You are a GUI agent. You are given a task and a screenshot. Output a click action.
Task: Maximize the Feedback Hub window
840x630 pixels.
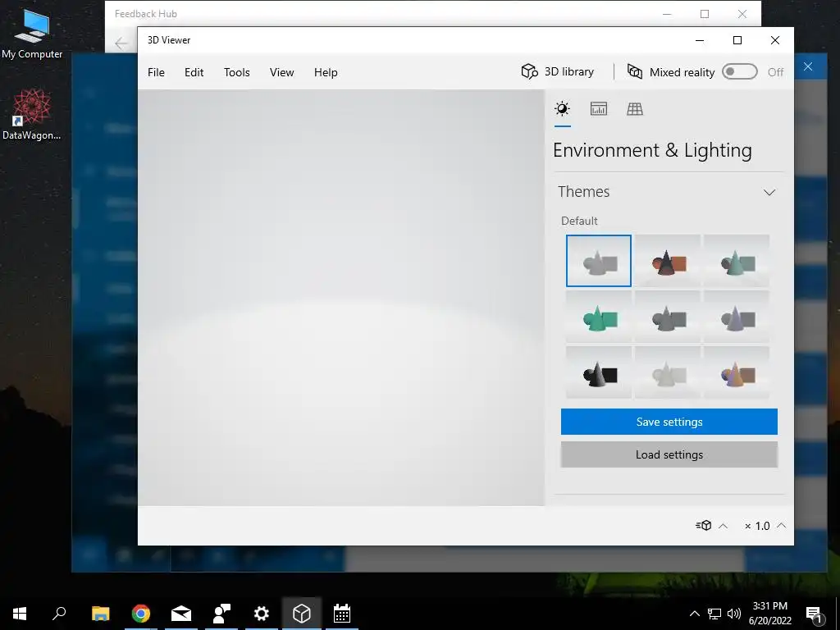[x=705, y=14]
